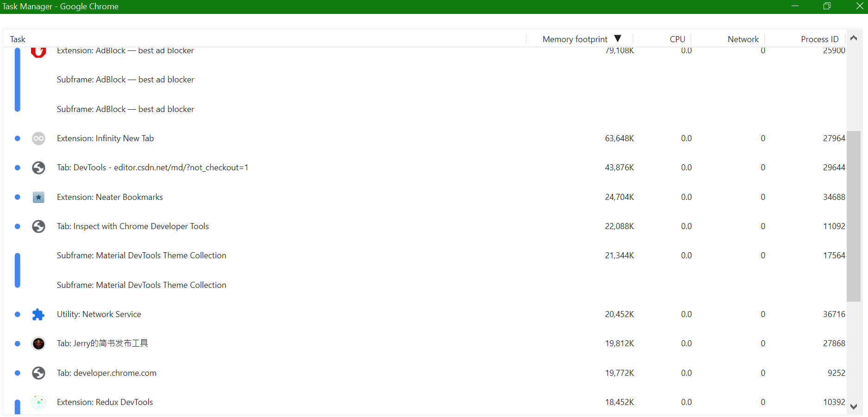Click the scrollbar up arrow
This screenshot has height=417, width=868.
click(854, 38)
